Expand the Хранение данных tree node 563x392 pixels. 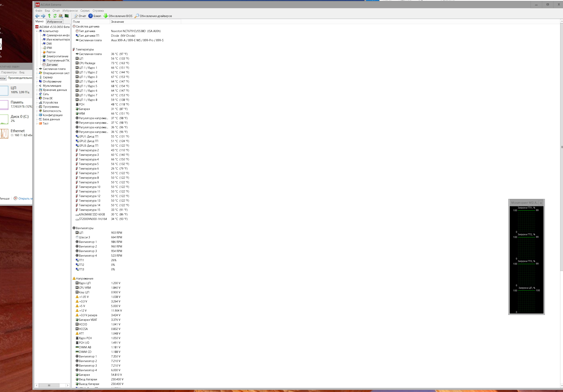point(37,90)
